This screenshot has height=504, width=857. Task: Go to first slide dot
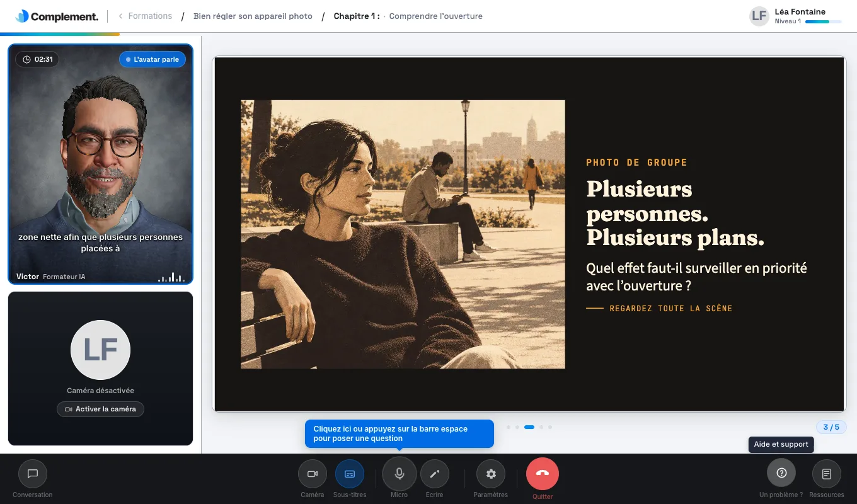509,427
